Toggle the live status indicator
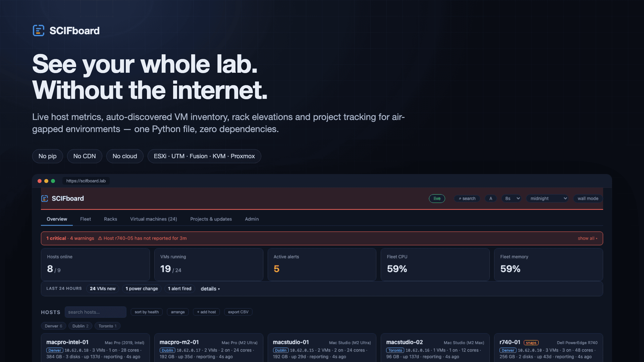Viewport: 644px width, 362px height. pyautogui.click(x=437, y=198)
